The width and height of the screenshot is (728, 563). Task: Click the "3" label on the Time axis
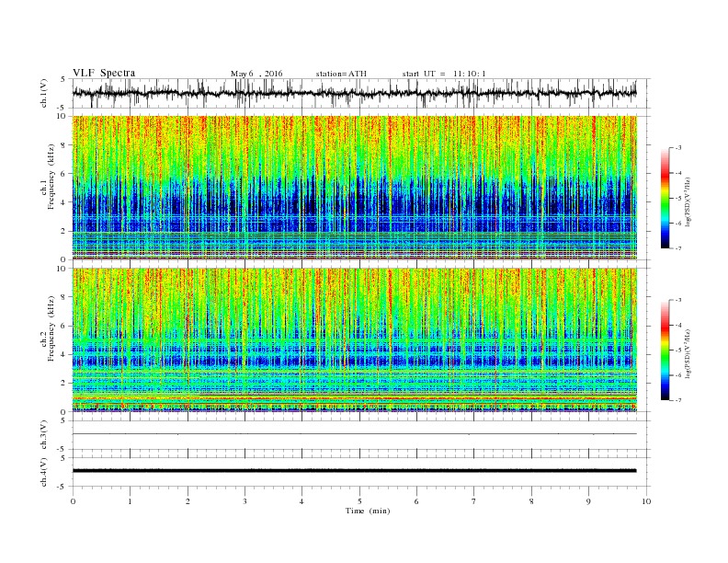245,501
